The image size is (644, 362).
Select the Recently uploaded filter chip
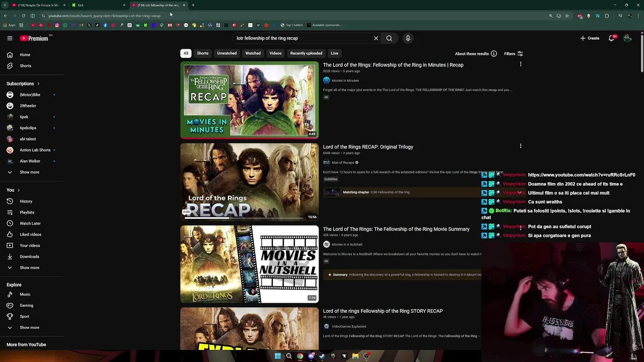306,53
